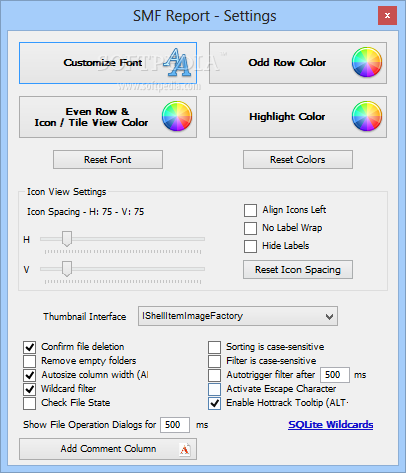The image size is (406, 473).
Task: Click the vertical icon spacing slider thumb
Action: pyautogui.click(x=67, y=269)
